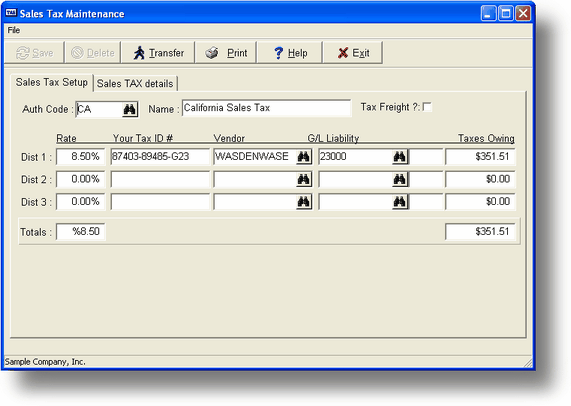Screen dimensions: 571x406
Task: Click Totals taxes owing field $351.51
Action: coord(480,232)
